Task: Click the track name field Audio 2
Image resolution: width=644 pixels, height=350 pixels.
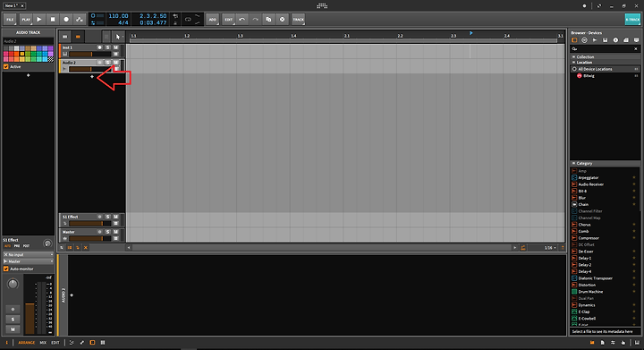Action: pyautogui.click(x=28, y=41)
